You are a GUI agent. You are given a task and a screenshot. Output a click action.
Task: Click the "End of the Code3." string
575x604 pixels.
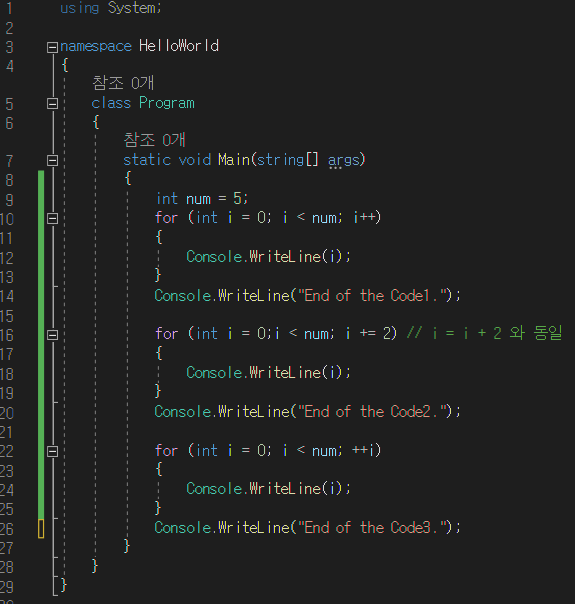click(371, 528)
